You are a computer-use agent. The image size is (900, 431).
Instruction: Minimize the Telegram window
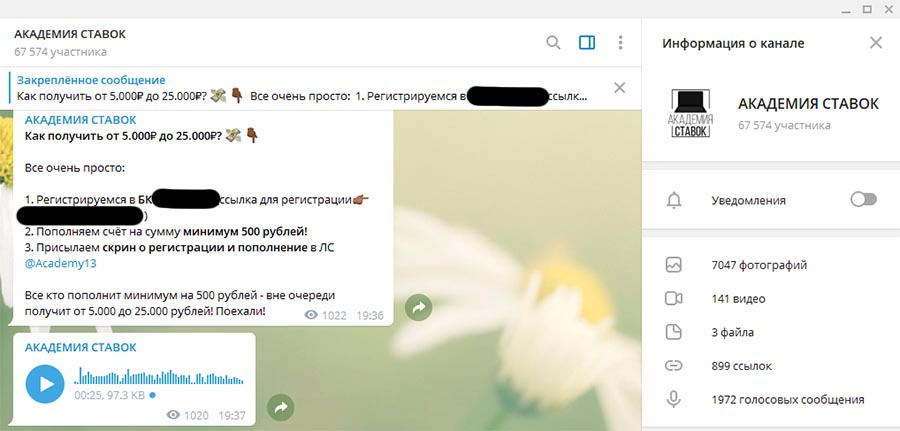846,9
